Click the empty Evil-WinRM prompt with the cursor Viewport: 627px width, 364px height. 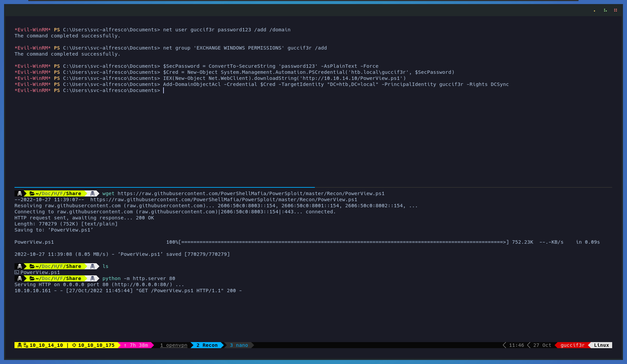pos(89,90)
